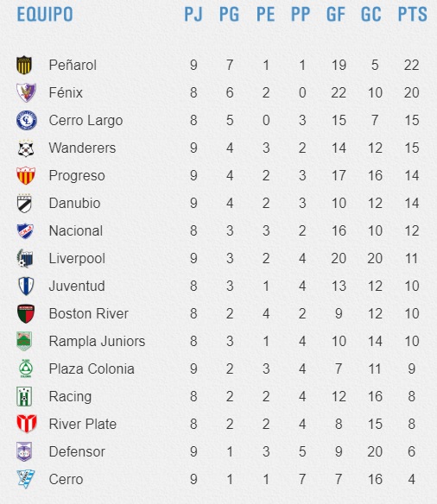
Task: Click the Rampla Juniors team name
Action: click(97, 342)
